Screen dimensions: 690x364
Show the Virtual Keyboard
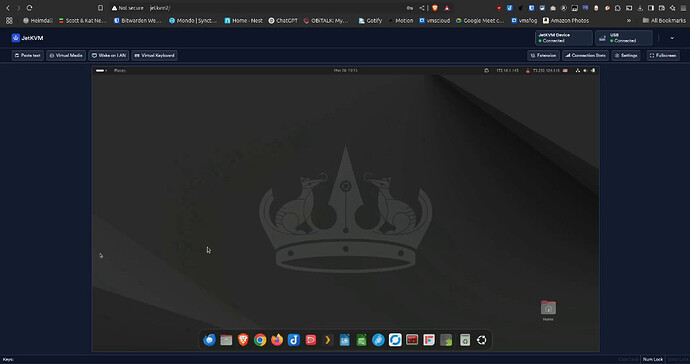point(154,55)
